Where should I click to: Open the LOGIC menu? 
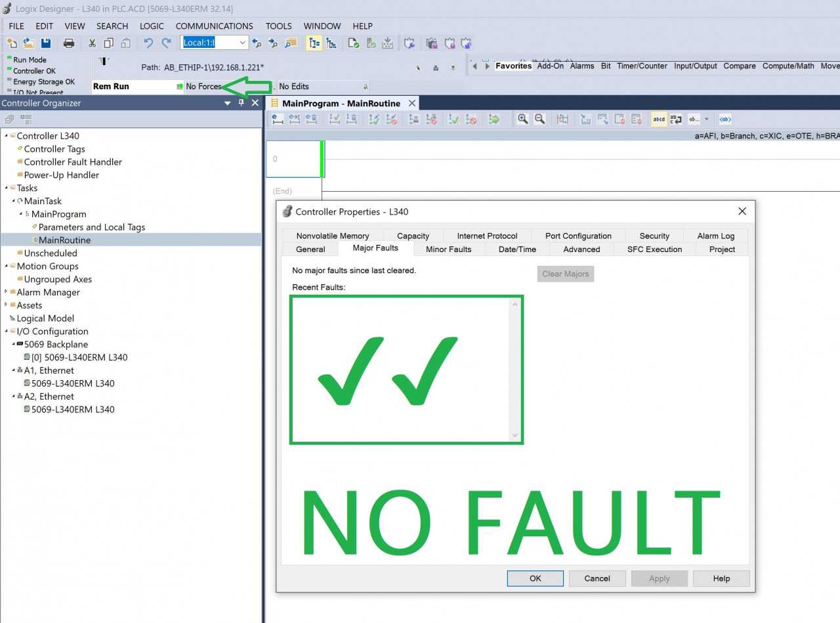pos(152,26)
